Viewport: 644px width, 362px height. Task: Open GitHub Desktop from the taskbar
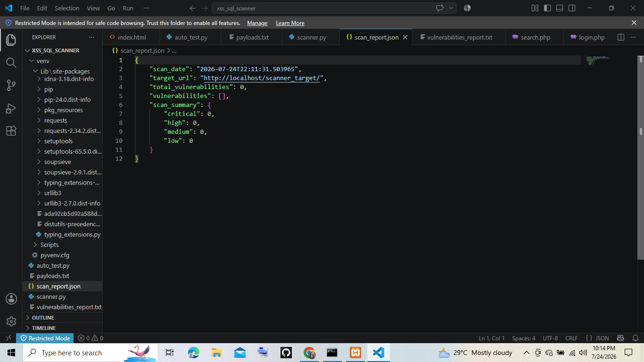286,353
